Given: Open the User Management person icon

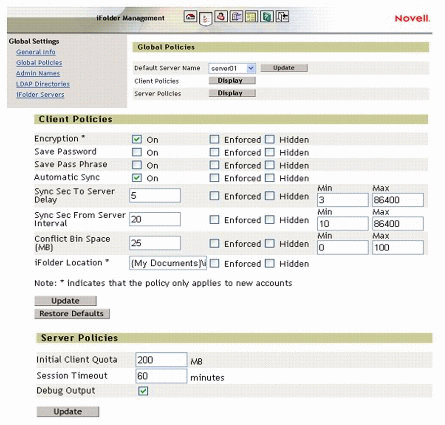Looking at the screenshot, I should click(221, 16).
